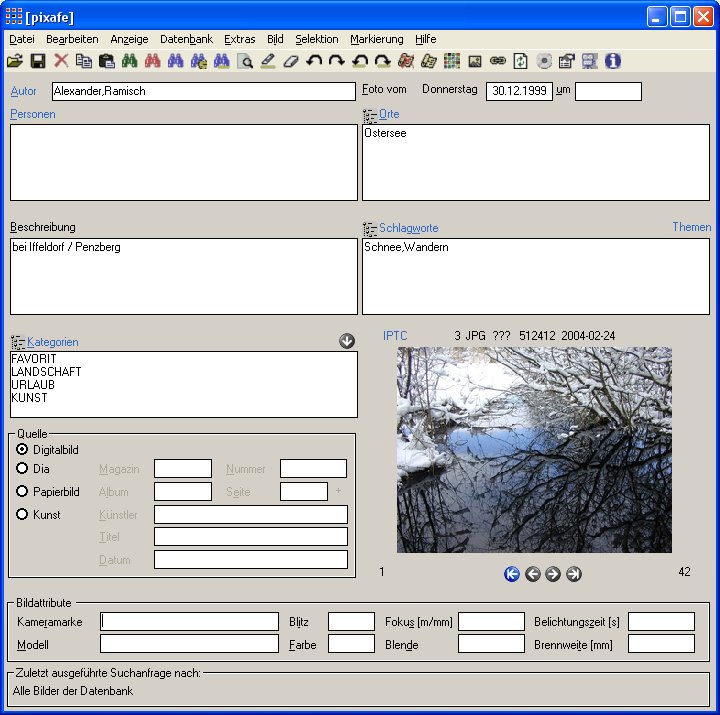Click the eraser toolbar icon
This screenshot has height=715, width=720.
point(291,61)
